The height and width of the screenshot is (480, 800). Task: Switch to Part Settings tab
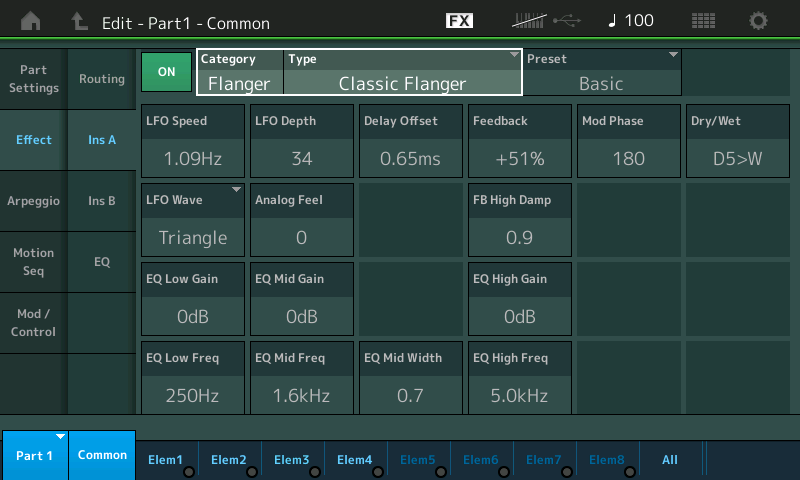[x=34, y=79]
